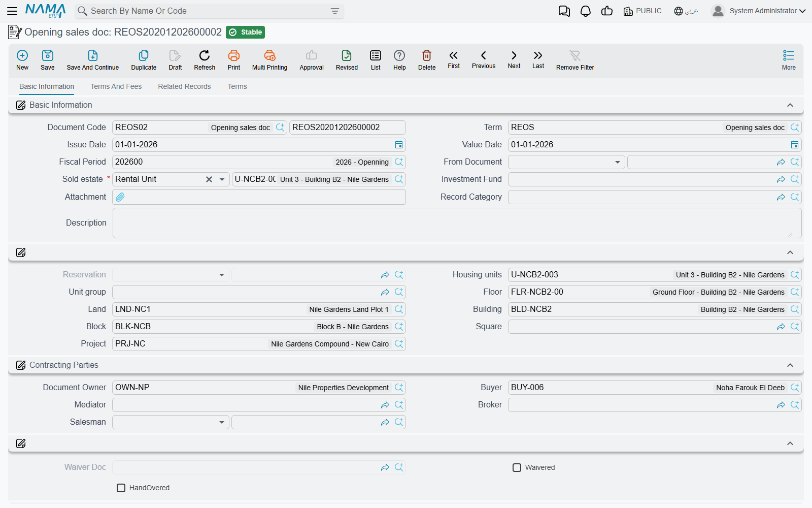812x508 pixels.
Task: Tick the HandOvered checkbox
Action: click(x=121, y=488)
